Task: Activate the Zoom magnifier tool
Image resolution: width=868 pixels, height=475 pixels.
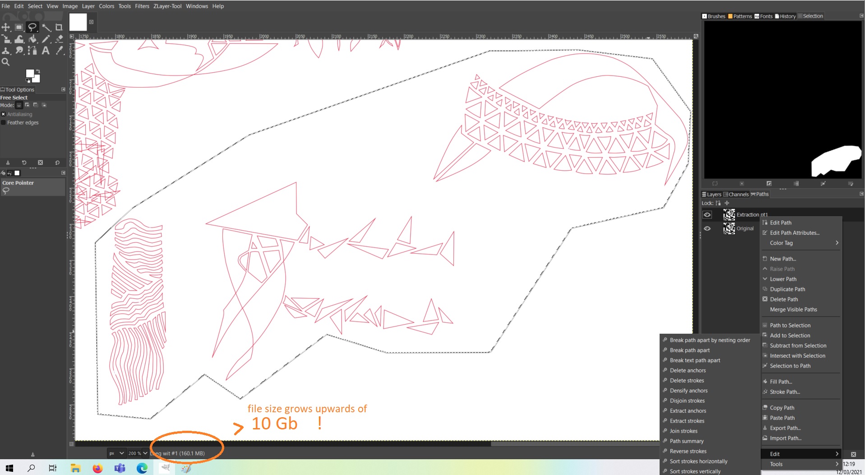Action: tap(6, 62)
